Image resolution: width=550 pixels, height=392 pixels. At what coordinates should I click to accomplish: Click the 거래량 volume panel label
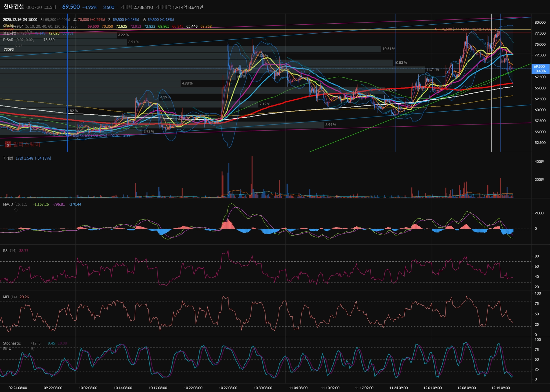8,158
